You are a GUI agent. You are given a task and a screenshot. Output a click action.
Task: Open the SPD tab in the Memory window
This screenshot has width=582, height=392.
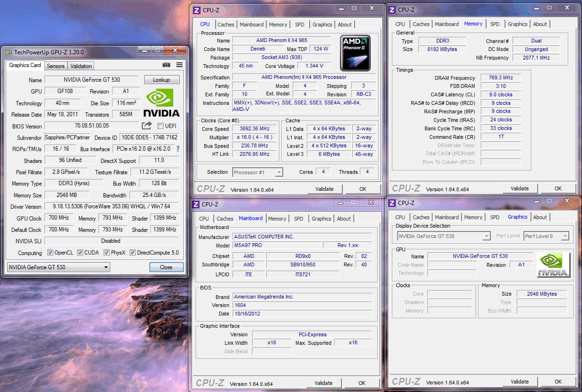[495, 24]
